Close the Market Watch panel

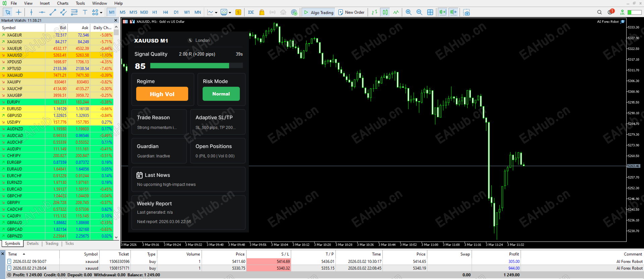[116, 20]
